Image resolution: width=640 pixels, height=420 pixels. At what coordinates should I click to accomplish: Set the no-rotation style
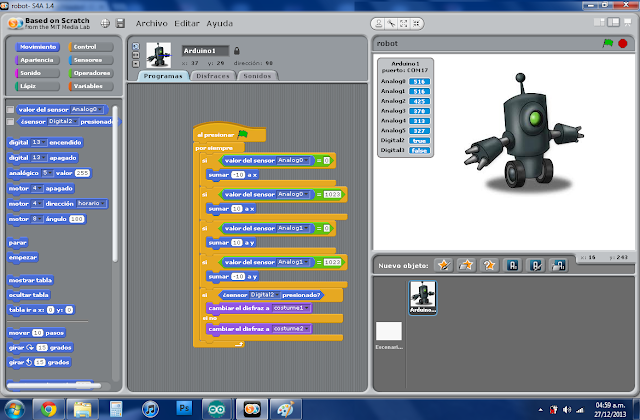(x=136, y=64)
